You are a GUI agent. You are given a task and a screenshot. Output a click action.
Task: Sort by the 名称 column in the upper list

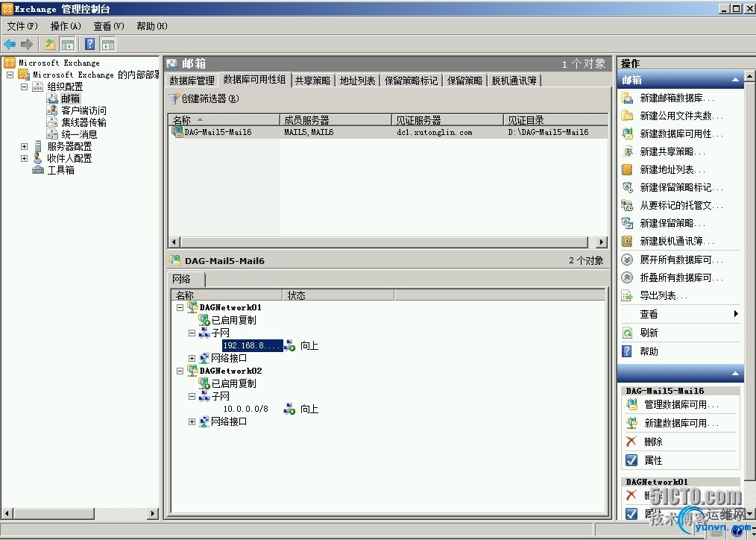224,119
